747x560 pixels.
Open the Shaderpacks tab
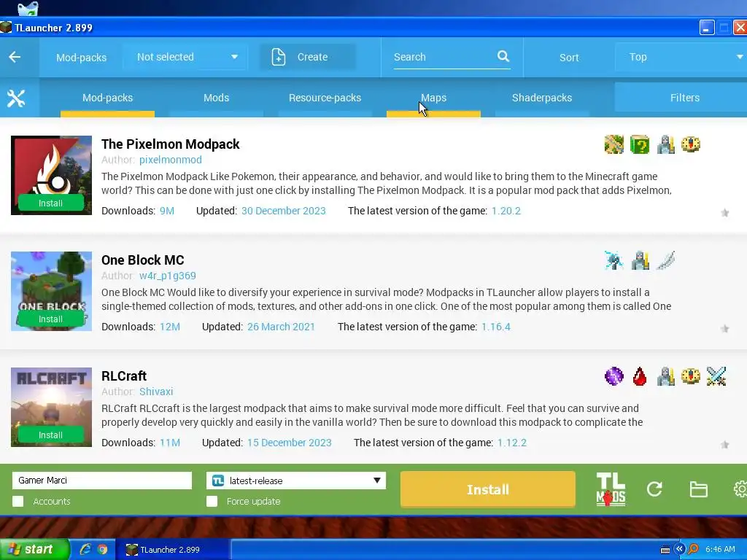[x=542, y=98]
